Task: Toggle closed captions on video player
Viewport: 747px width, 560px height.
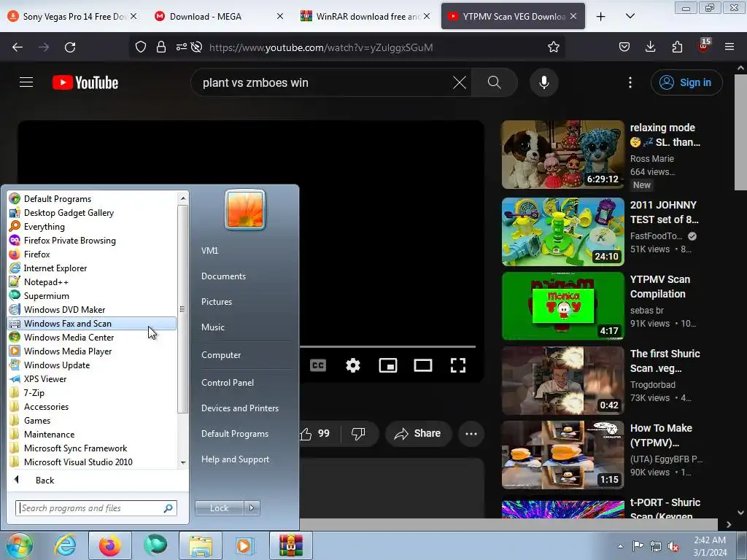Action: pyautogui.click(x=318, y=365)
